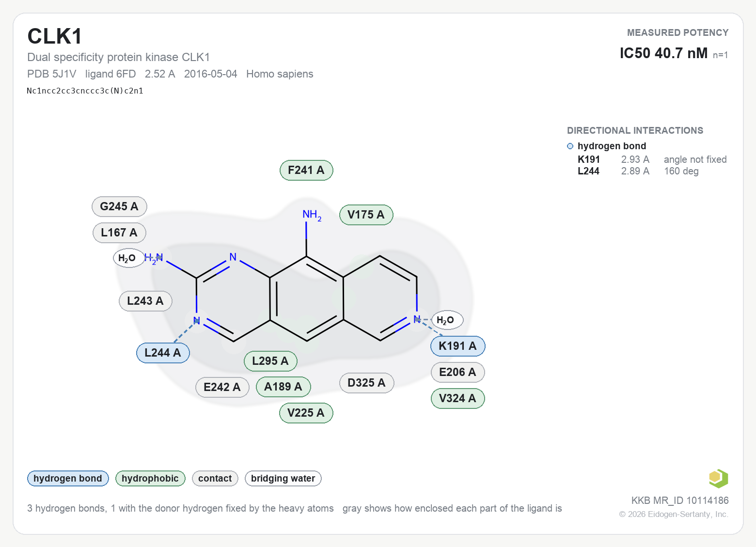
Task: Click the green hexagon logo icon
Action: tap(718, 478)
